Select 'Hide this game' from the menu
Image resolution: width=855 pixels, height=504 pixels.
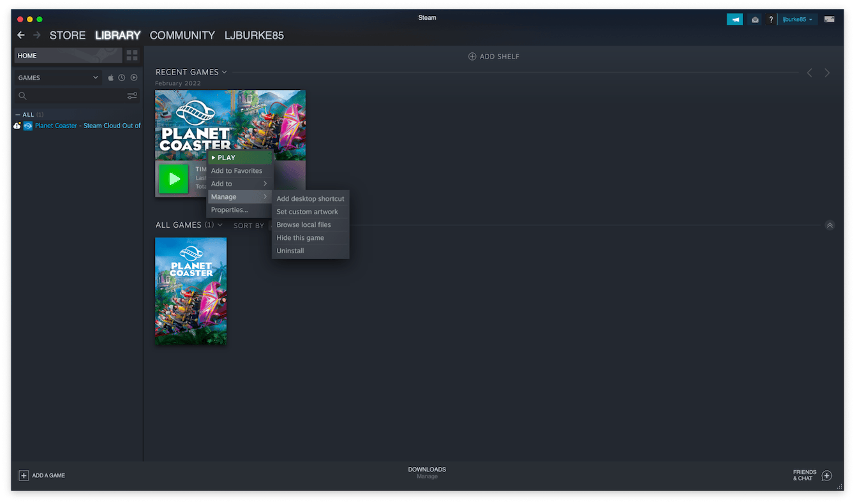point(301,237)
